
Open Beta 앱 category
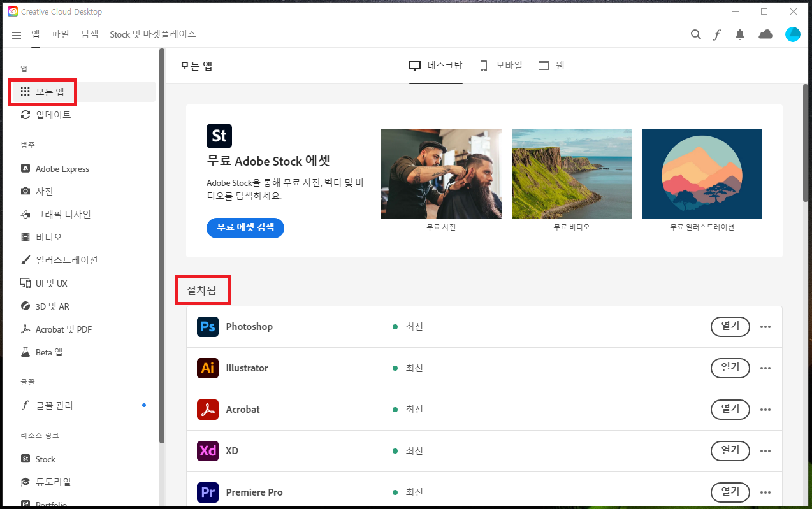click(83, 352)
